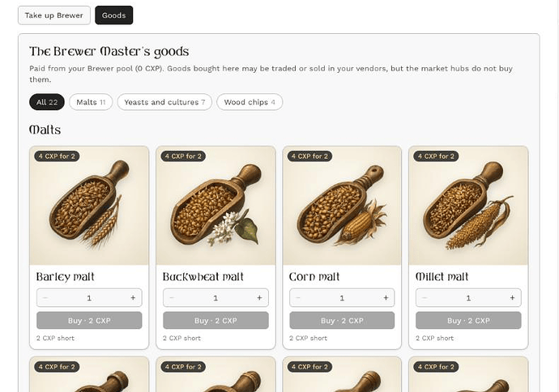The image size is (559, 392).
Task: Click the Corn malt title
Action: pyautogui.click(x=314, y=277)
